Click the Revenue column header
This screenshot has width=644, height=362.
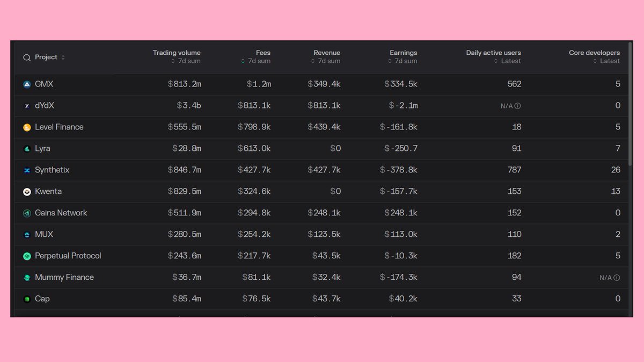(327, 53)
